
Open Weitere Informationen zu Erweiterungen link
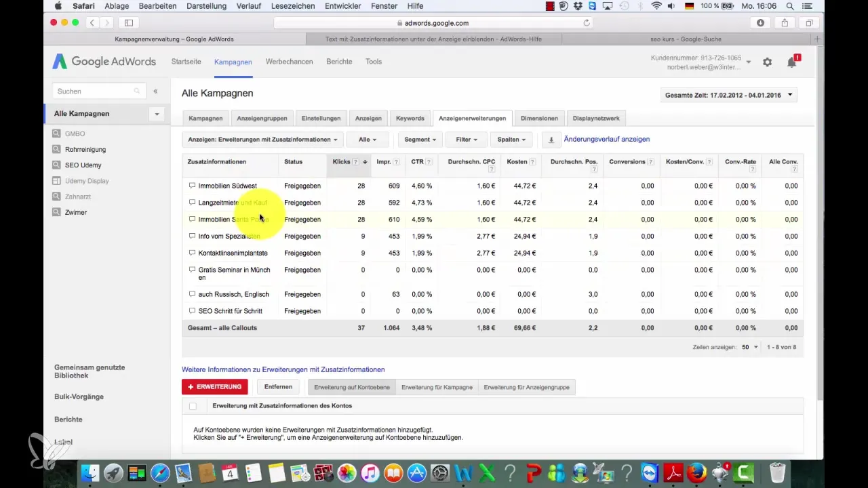pos(283,369)
